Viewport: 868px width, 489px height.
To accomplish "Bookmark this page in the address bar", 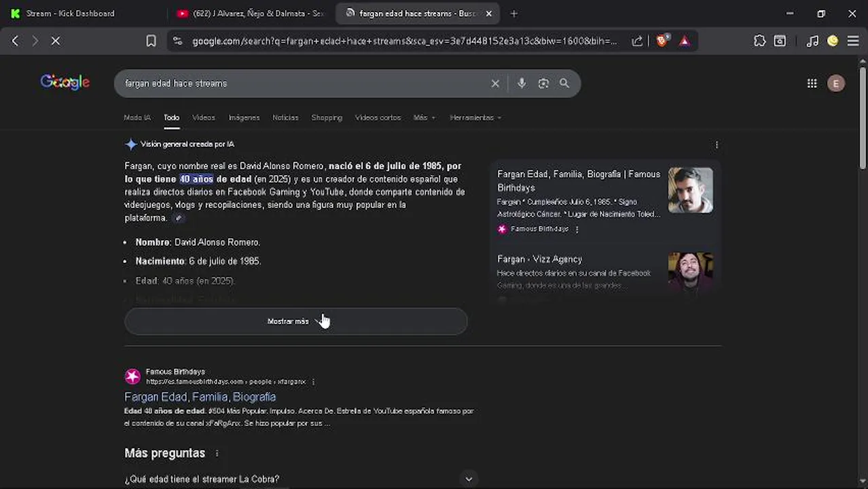I will coord(151,41).
